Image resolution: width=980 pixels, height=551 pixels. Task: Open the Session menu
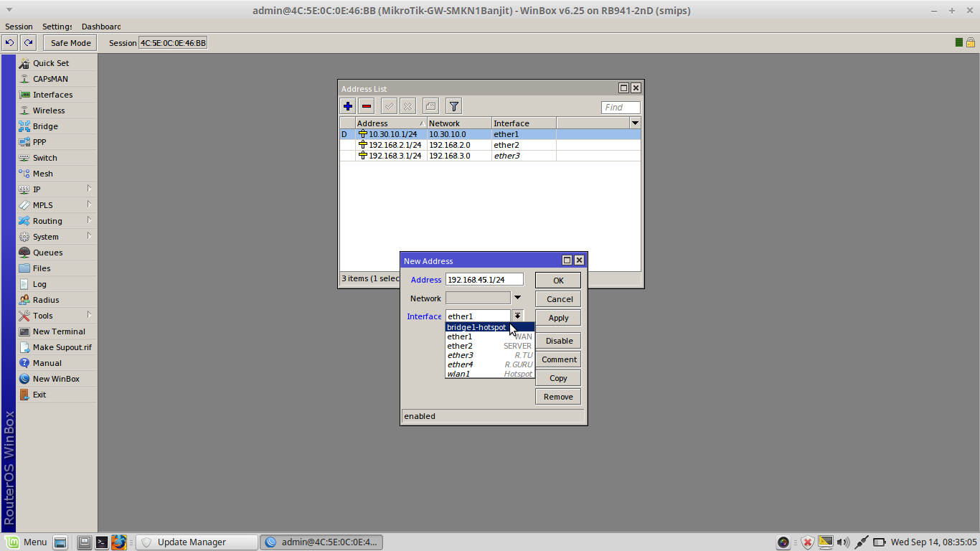19,27
